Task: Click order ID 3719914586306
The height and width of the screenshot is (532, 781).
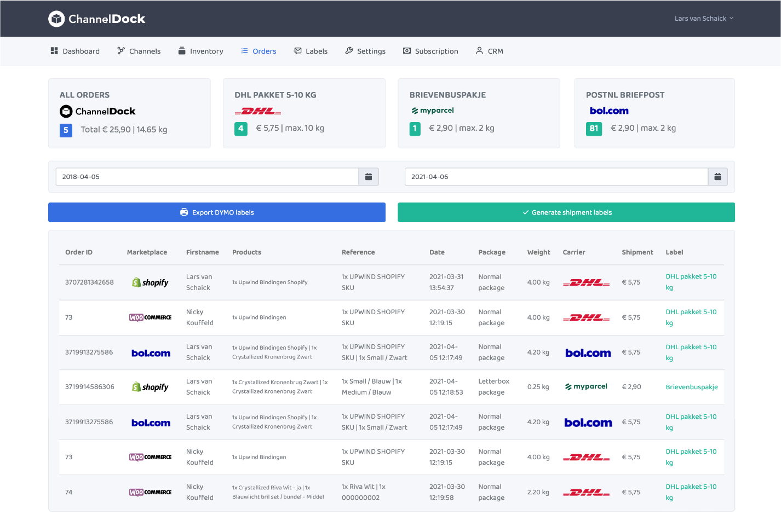Action: (90, 387)
